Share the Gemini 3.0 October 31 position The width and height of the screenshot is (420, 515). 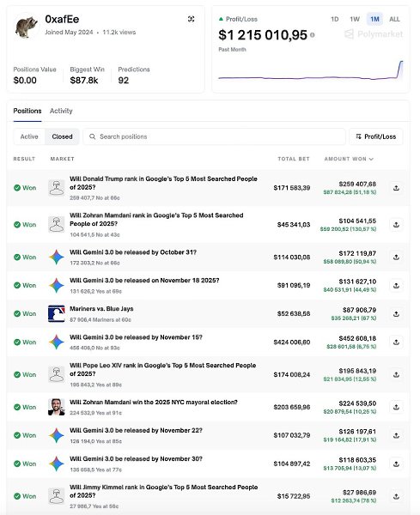pos(396,257)
